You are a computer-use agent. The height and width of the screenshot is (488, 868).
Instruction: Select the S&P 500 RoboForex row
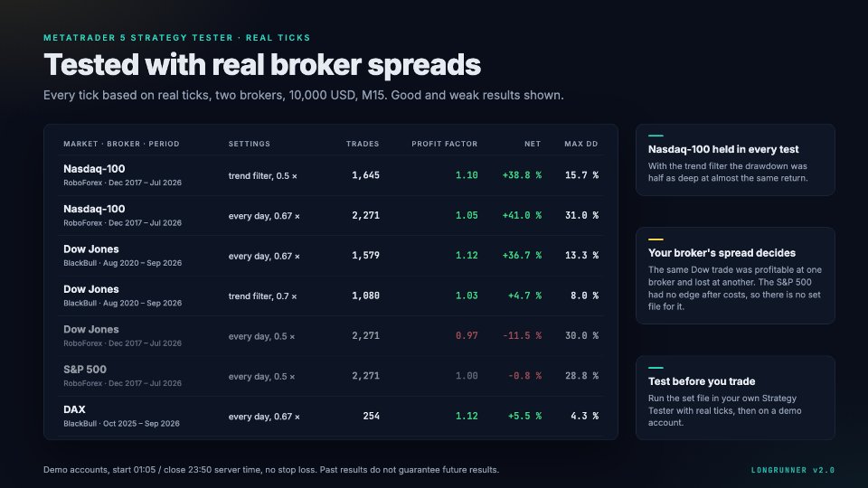pos(331,376)
